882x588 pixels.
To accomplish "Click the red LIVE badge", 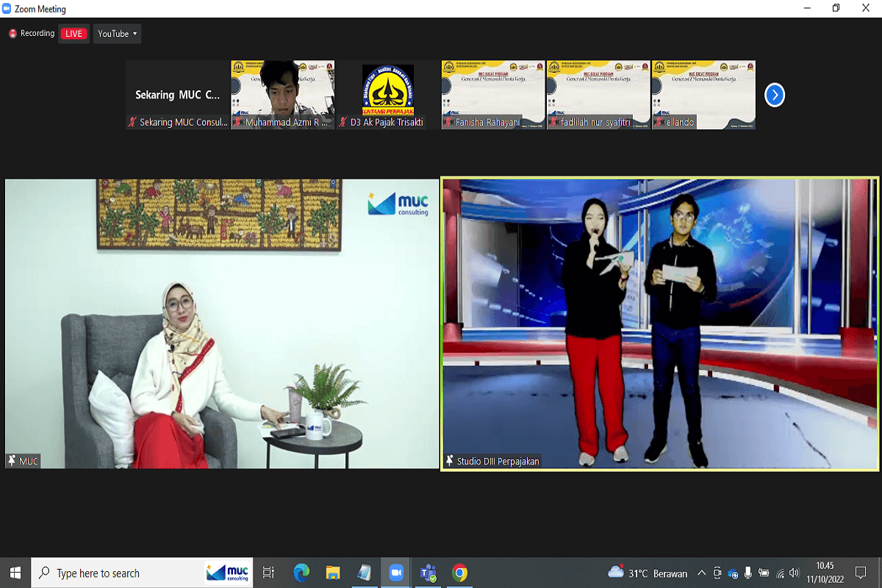I will pyautogui.click(x=73, y=34).
